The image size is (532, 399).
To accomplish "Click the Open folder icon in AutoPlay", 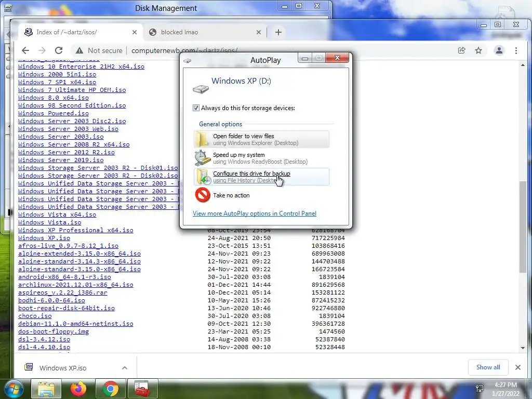I will tap(202, 139).
